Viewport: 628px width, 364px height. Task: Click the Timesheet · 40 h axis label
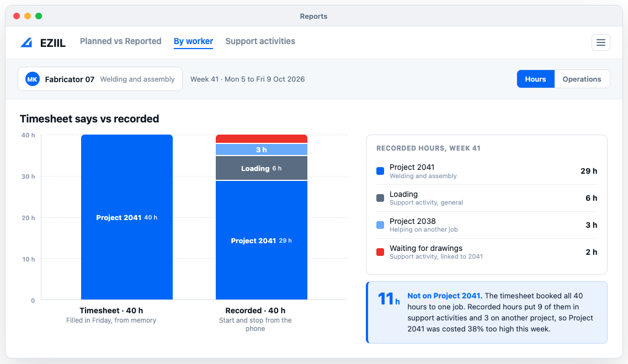111,311
